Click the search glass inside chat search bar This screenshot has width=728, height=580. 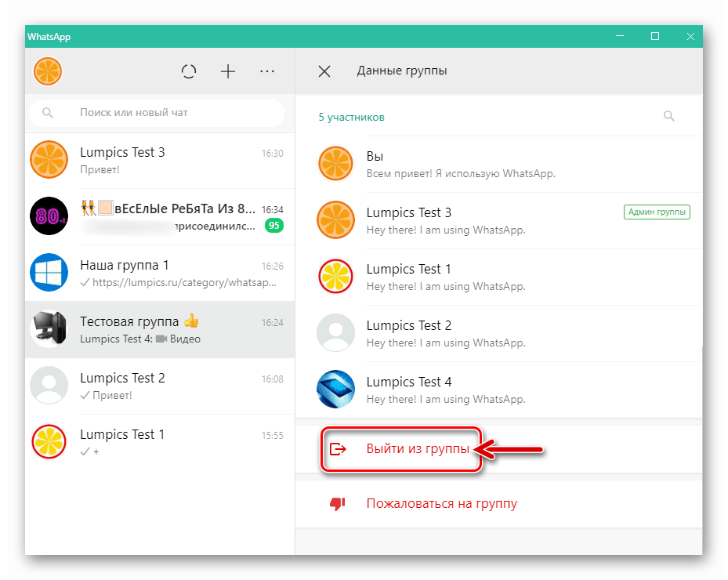48,112
